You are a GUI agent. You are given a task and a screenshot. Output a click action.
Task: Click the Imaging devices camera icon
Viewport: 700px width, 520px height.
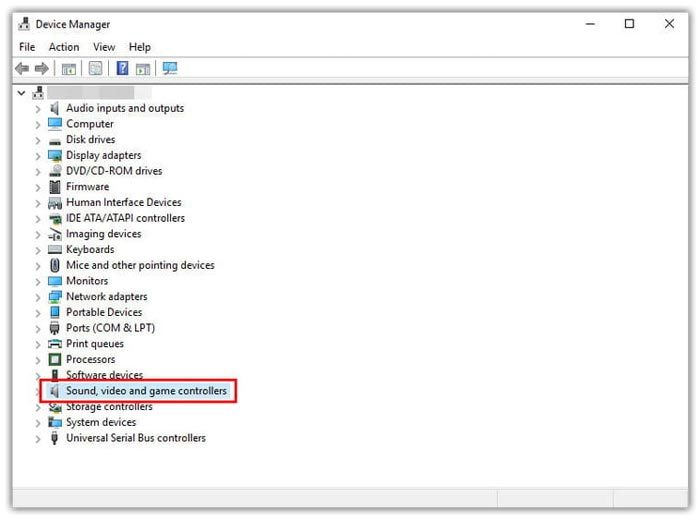click(x=54, y=234)
